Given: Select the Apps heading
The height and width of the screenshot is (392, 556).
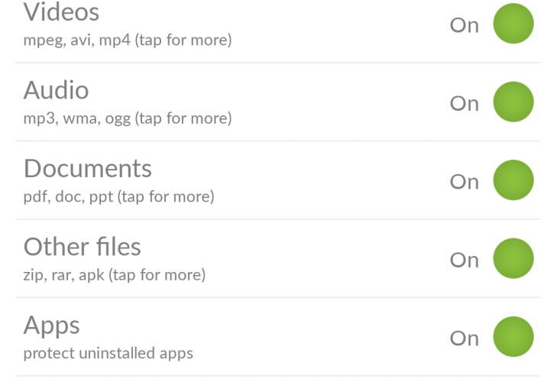Looking at the screenshot, I should pos(52,326).
